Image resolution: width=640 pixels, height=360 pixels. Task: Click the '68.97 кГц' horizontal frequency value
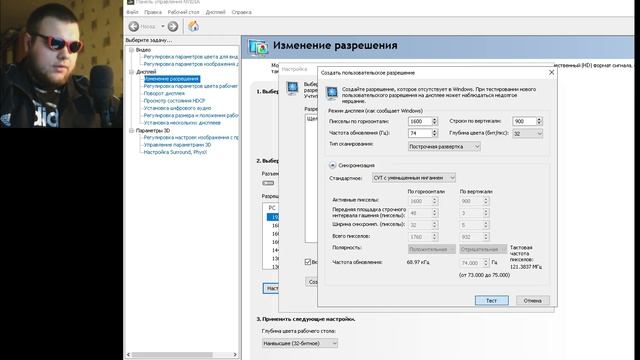click(x=418, y=262)
